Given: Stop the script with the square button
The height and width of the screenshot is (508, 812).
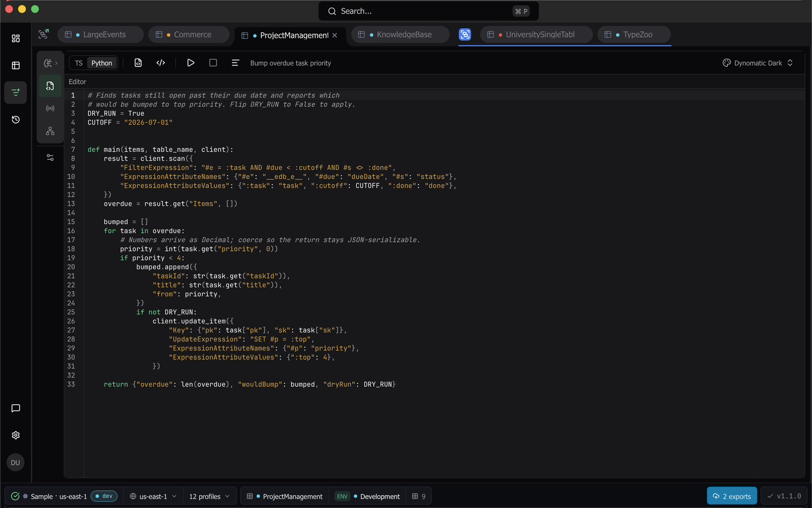Looking at the screenshot, I should (213, 63).
